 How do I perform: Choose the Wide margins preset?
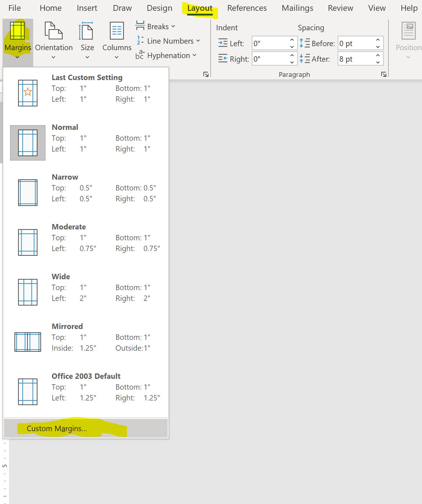85,292
